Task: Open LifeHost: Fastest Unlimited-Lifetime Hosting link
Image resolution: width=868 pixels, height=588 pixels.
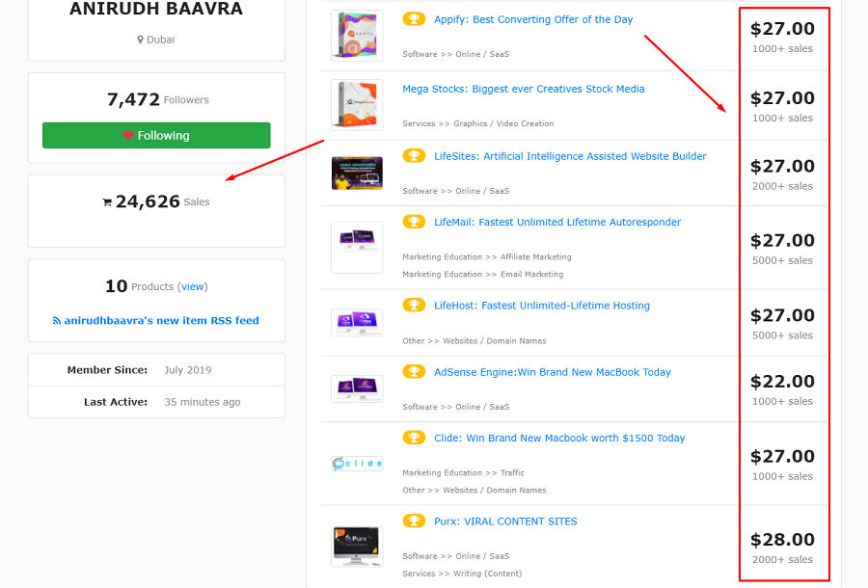Action: tap(542, 306)
